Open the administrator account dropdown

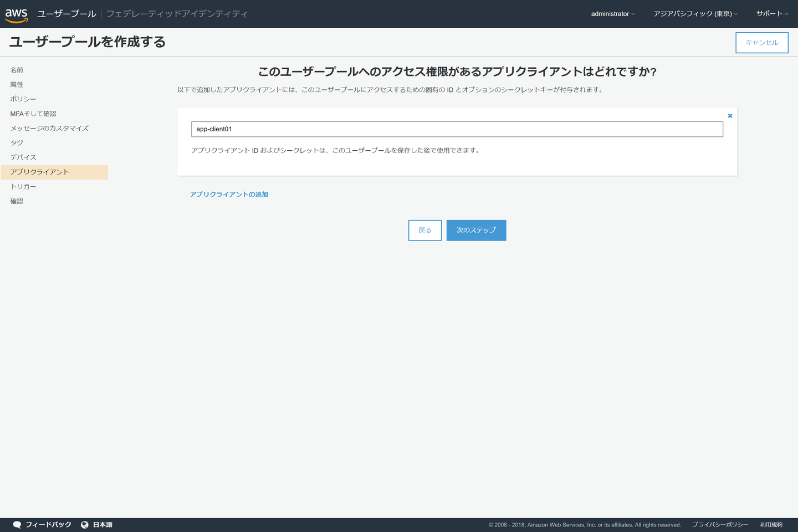pos(613,14)
